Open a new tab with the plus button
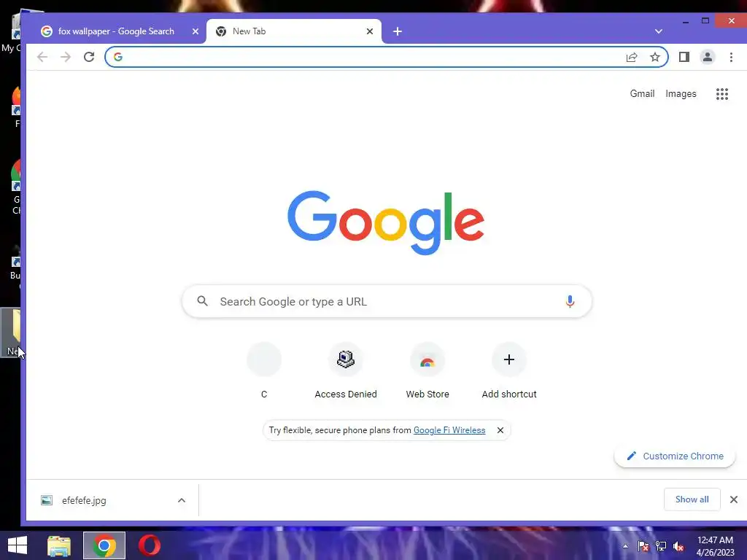Screen dimensions: 747x560 click(398, 31)
